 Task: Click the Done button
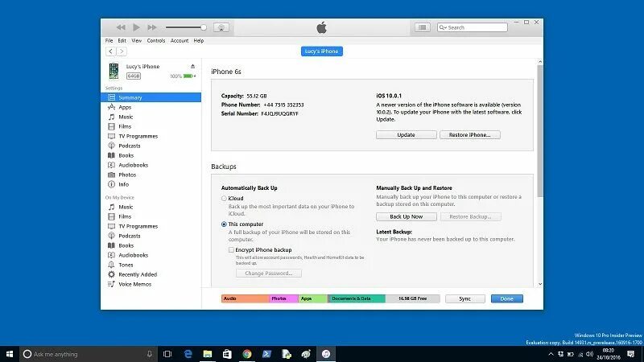click(507, 298)
